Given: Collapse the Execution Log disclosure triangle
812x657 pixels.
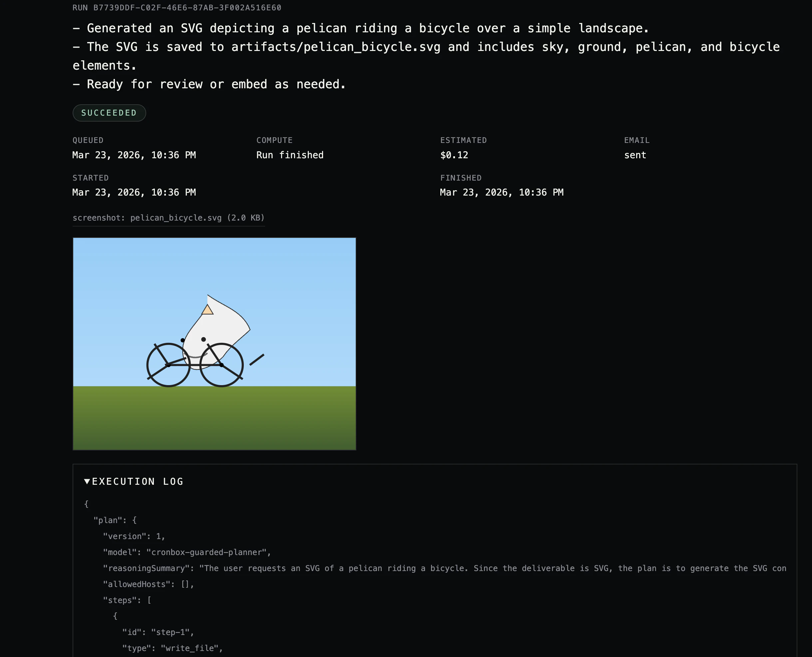Looking at the screenshot, I should (x=87, y=481).
